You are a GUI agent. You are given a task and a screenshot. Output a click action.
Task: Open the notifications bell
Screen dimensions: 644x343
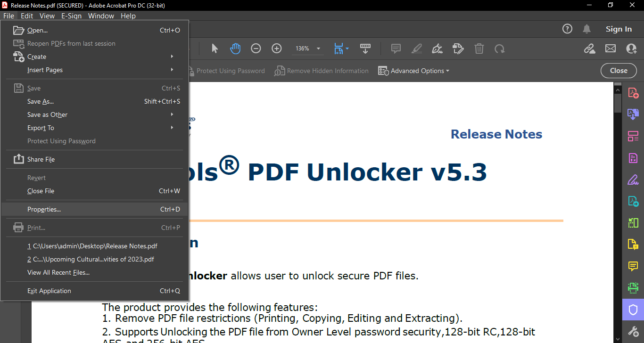pos(587,29)
